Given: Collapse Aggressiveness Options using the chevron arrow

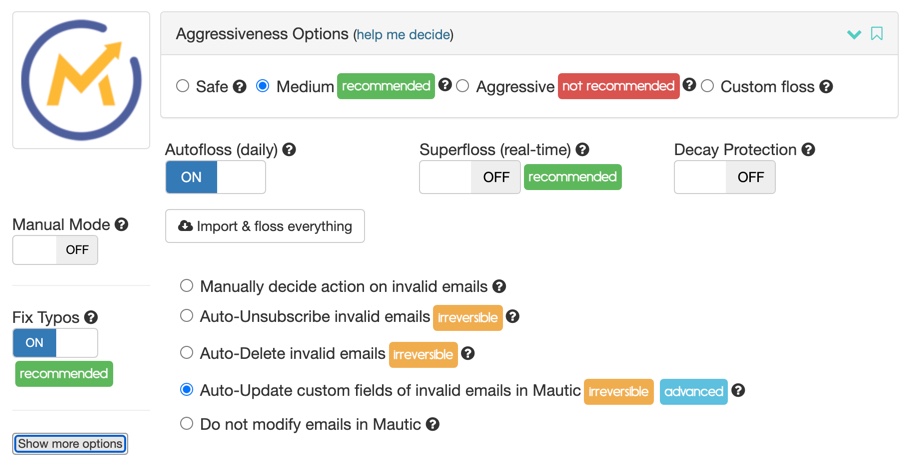Looking at the screenshot, I should click(854, 35).
